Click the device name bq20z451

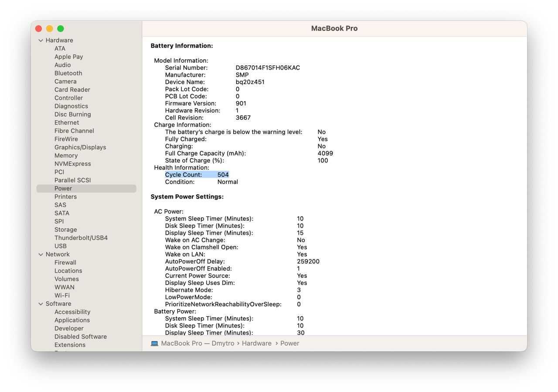pyautogui.click(x=250, y=82)
